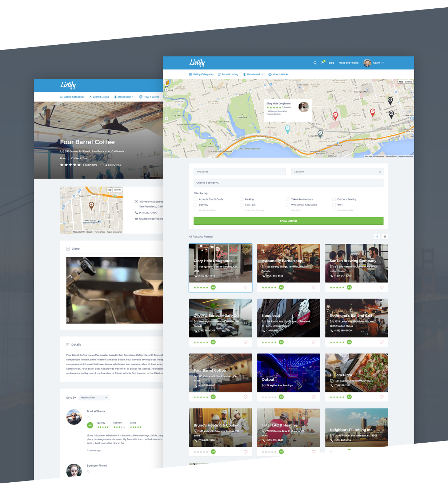Call the (415) 252-0800 phone link
The height and width of the screenshot is (491, 448).
[x=148, y=213]
